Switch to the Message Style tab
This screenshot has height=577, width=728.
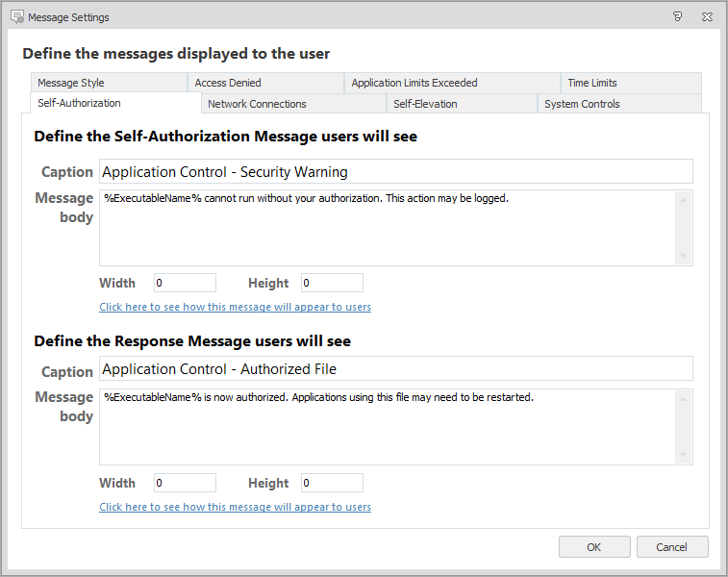[71, 83]
